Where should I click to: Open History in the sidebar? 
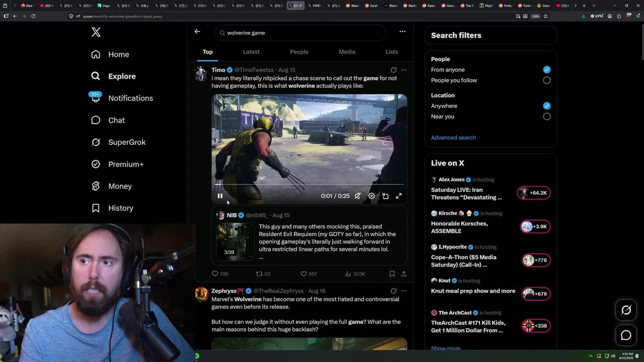[x=112, y=208]
